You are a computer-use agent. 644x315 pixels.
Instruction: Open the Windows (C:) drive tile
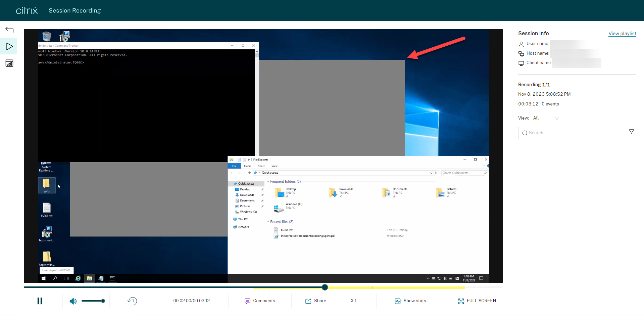(x=289, y=208)
